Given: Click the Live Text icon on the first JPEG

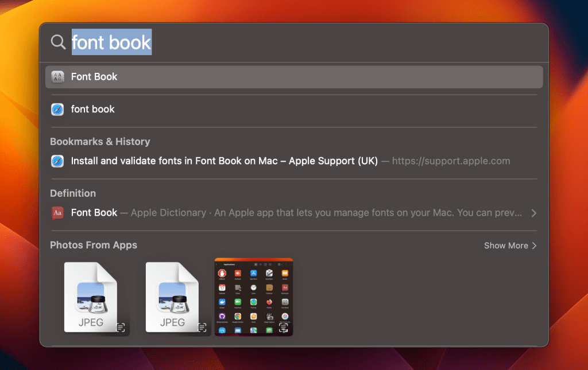Looking at the screenshot, I should pyautogui.click(x=121, y=327).
